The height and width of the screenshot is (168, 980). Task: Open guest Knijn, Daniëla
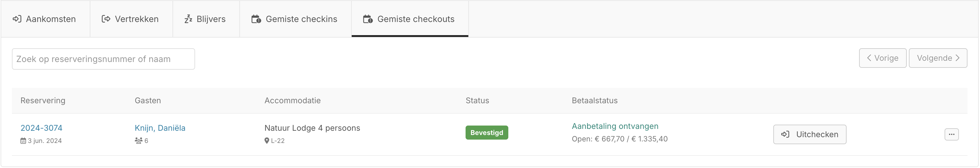coord(160,128)
